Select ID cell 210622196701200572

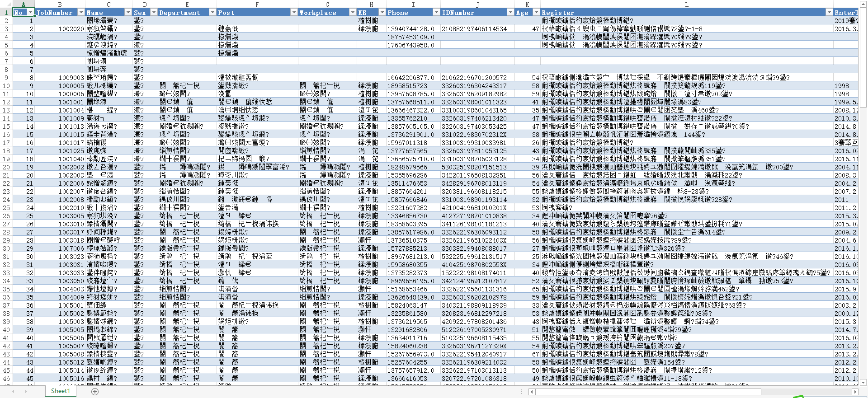pos(477,78)
